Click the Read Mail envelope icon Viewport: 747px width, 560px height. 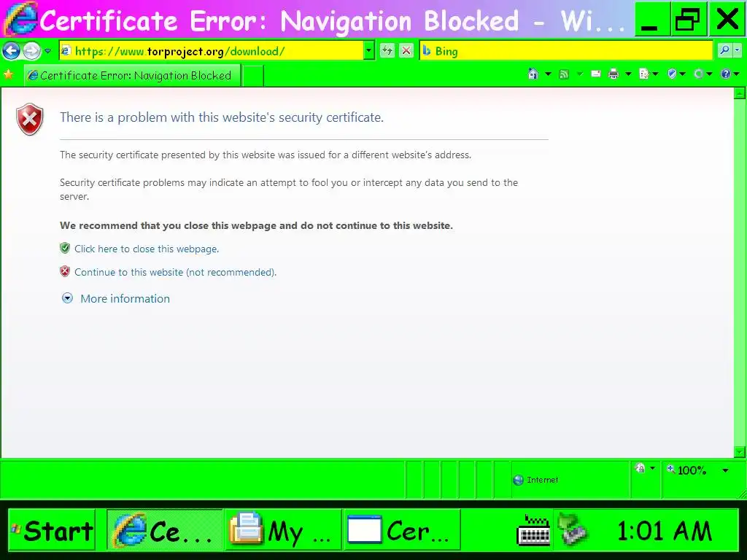(595, 74)
